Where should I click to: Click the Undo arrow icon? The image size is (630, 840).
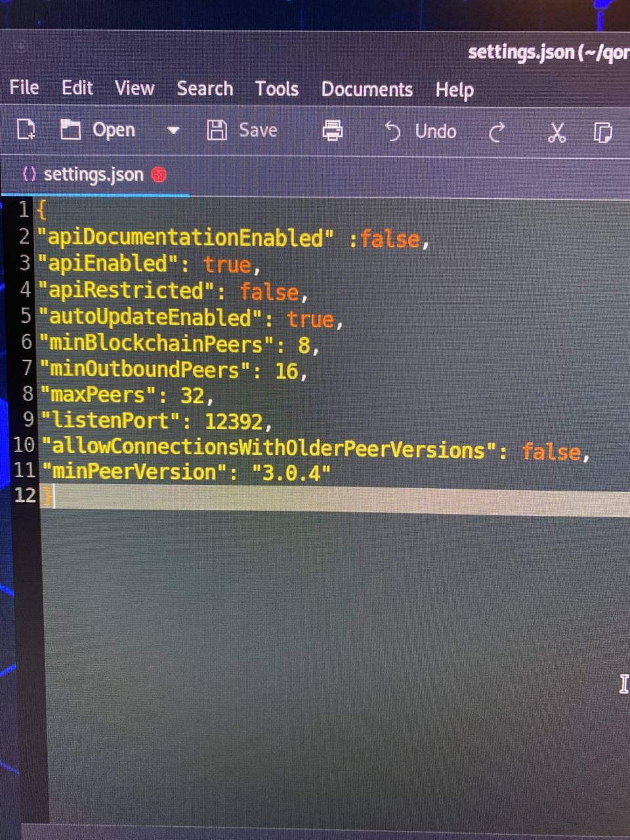pyautogui.click(x=392, y=131)
